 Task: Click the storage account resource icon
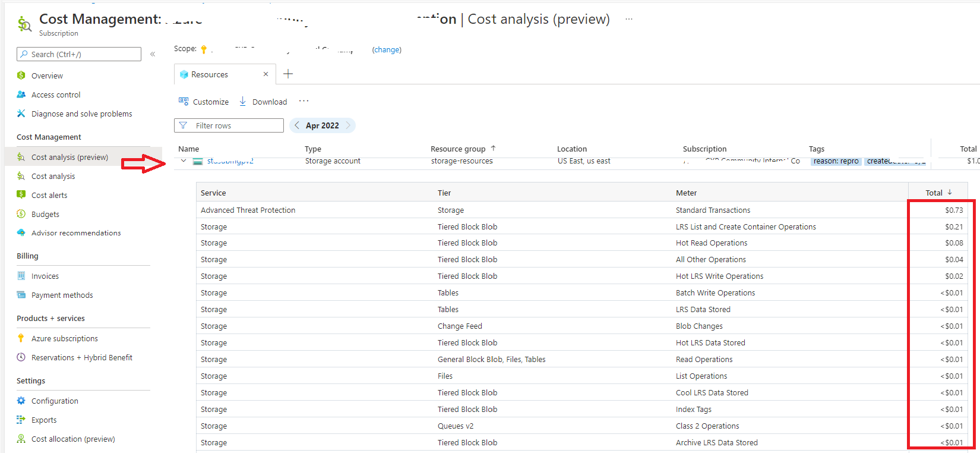point(198,161)
